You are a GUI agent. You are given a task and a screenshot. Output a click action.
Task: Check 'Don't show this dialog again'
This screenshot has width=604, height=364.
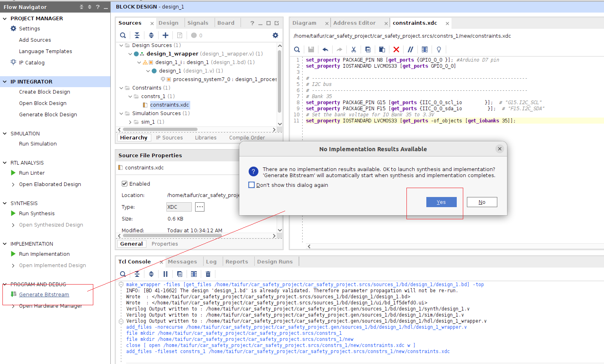pos(251,185)
